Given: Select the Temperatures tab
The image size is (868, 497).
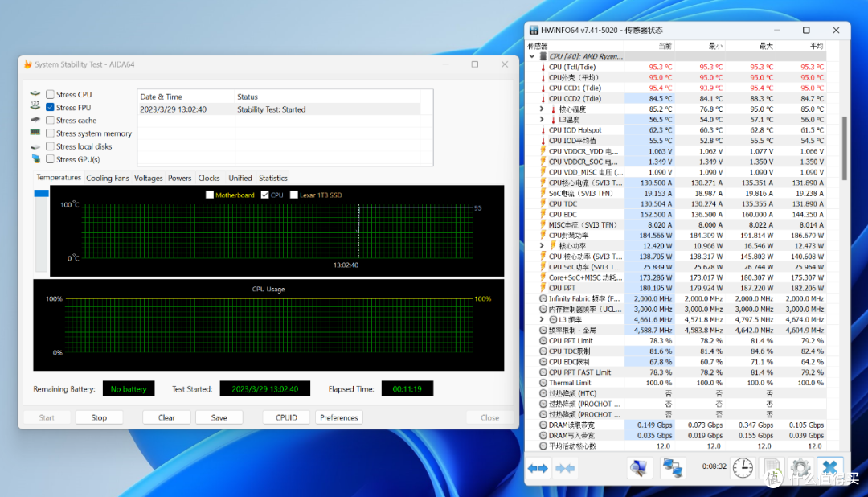Looking at the screenshot, I should pos(59,178).
